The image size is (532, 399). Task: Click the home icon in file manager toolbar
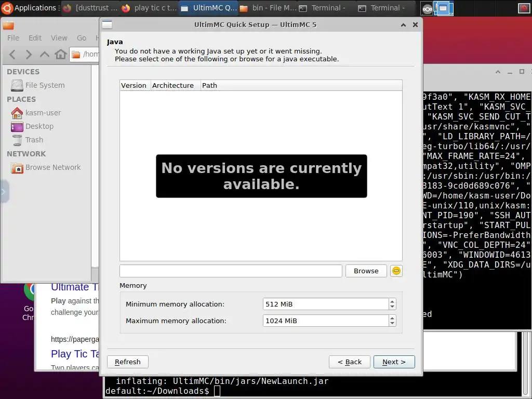[61, 54]
